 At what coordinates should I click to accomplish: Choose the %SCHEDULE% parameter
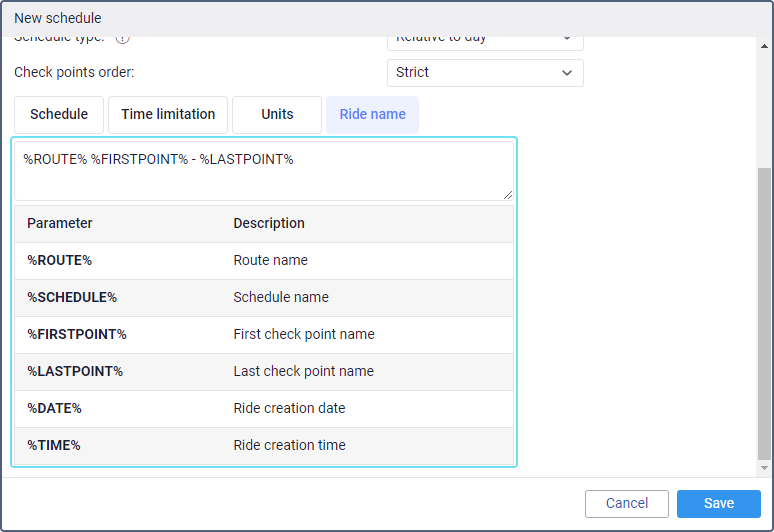[x=72, y=298]
